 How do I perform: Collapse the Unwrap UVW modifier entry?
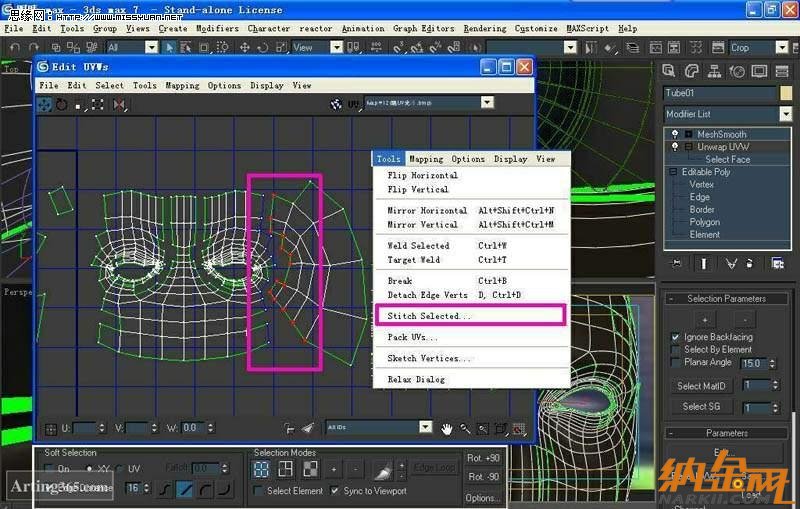688,147
